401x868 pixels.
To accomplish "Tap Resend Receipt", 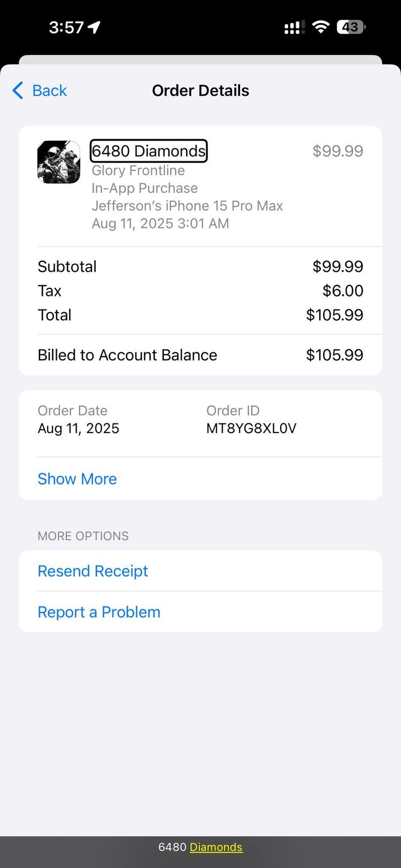I will tap(93, 571).
